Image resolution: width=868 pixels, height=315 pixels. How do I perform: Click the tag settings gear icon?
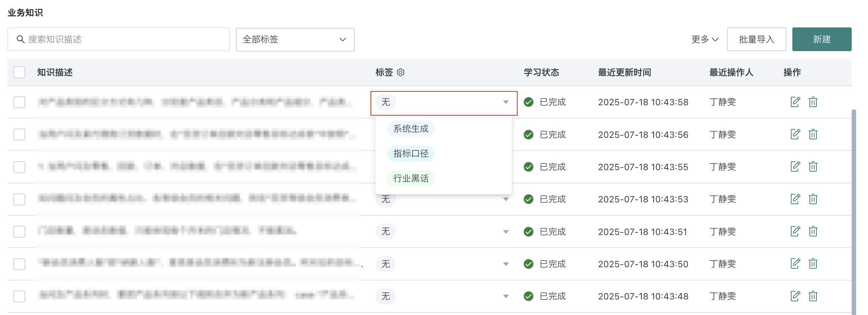coord(401,72)
